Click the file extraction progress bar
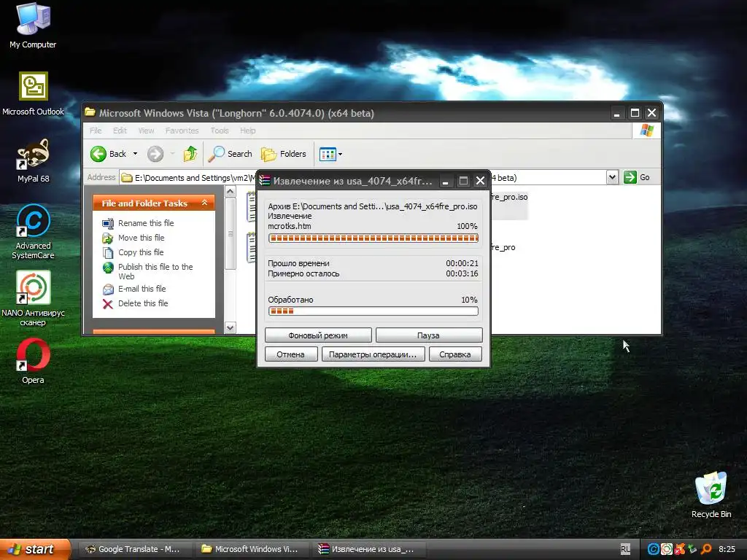The image size is (747, 560). pos(373,238)
